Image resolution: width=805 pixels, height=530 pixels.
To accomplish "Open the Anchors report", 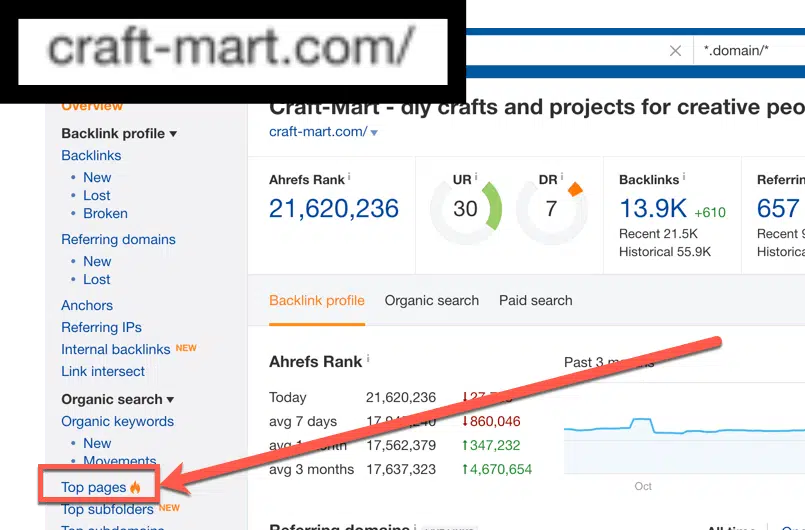I will pos(87,306).
